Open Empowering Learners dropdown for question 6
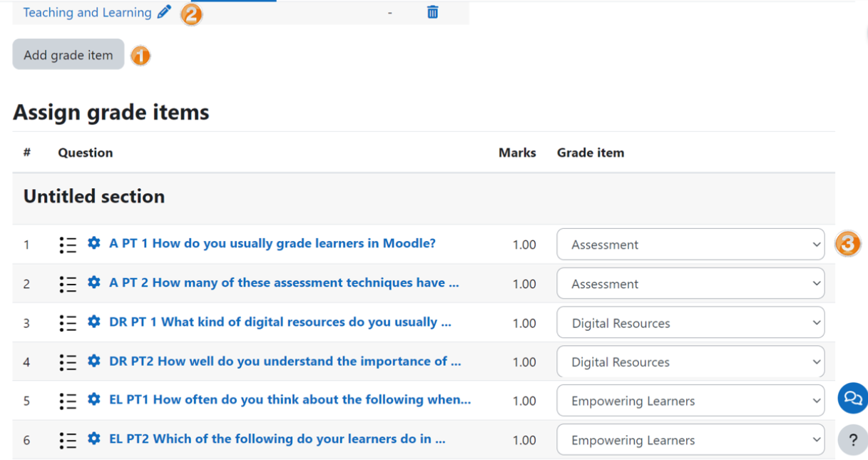 click(x=690, y=440)
